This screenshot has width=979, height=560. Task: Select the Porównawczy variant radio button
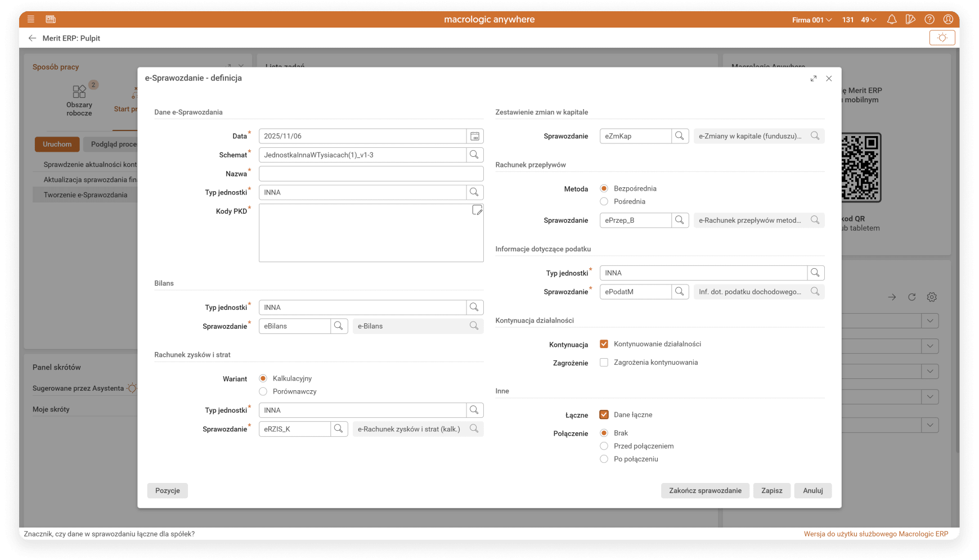pyautogui.click(x=263, y=391)
